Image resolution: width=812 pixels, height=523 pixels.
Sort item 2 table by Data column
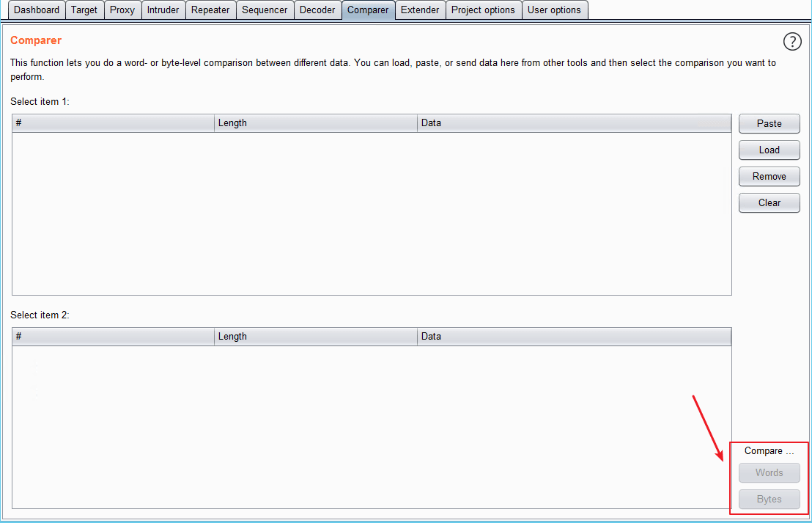click(x=575, y=337)
